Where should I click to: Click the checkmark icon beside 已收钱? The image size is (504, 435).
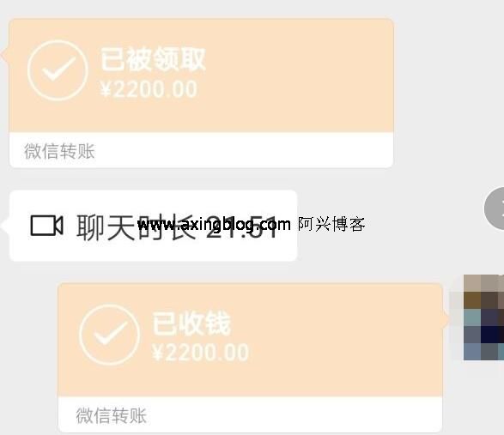[110, 335]
